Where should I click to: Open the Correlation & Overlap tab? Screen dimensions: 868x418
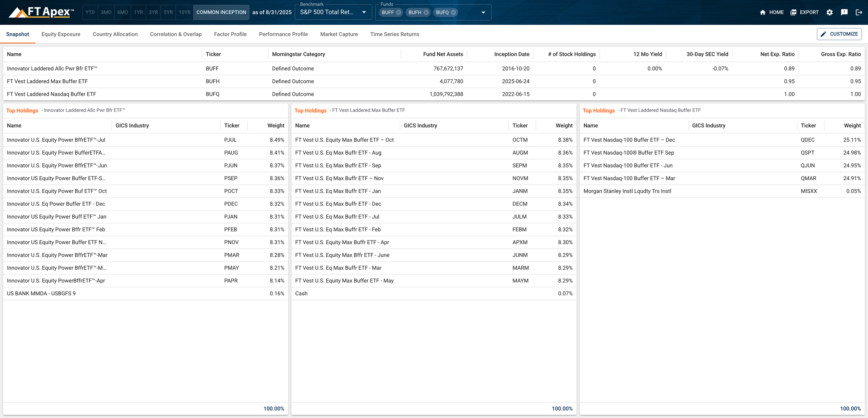[176, 34]
